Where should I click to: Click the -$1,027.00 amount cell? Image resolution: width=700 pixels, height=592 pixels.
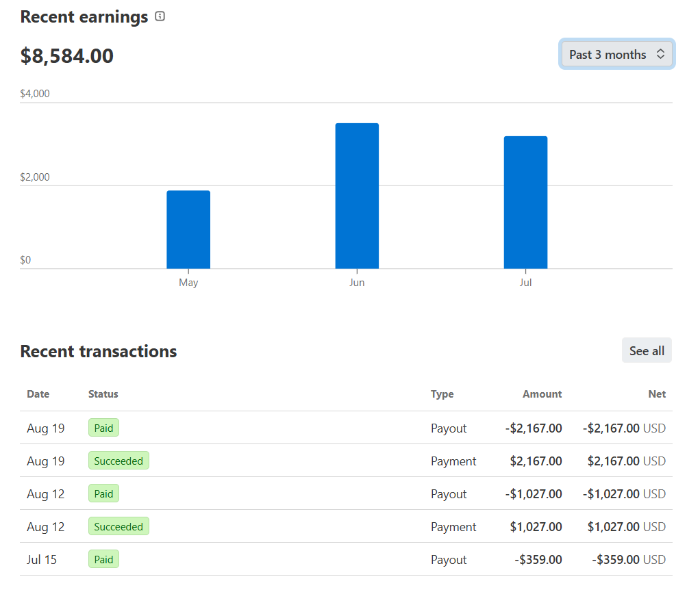coord(534,494)
